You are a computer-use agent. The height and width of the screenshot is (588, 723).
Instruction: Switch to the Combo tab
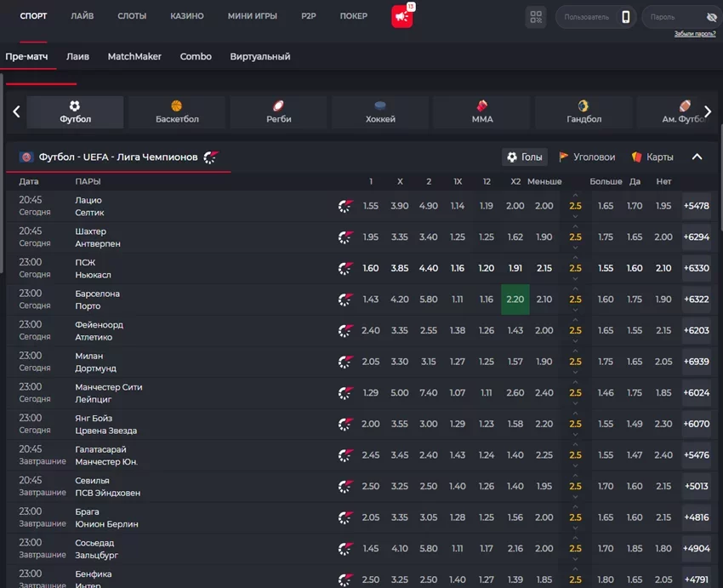tap(196, 57)
